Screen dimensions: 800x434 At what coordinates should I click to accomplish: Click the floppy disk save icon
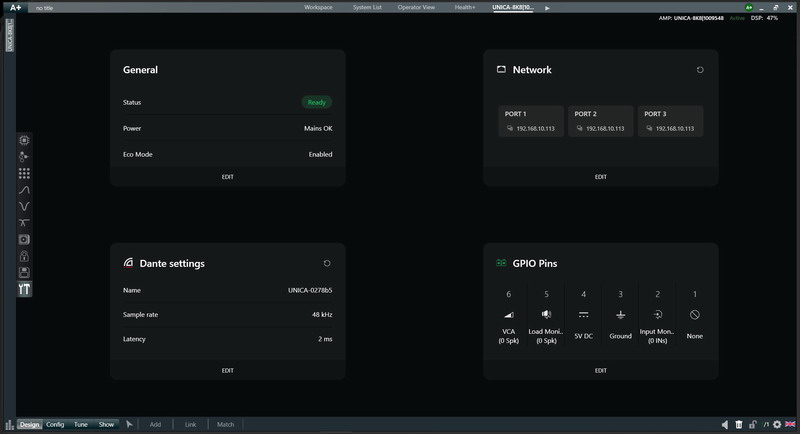(24, 272)
